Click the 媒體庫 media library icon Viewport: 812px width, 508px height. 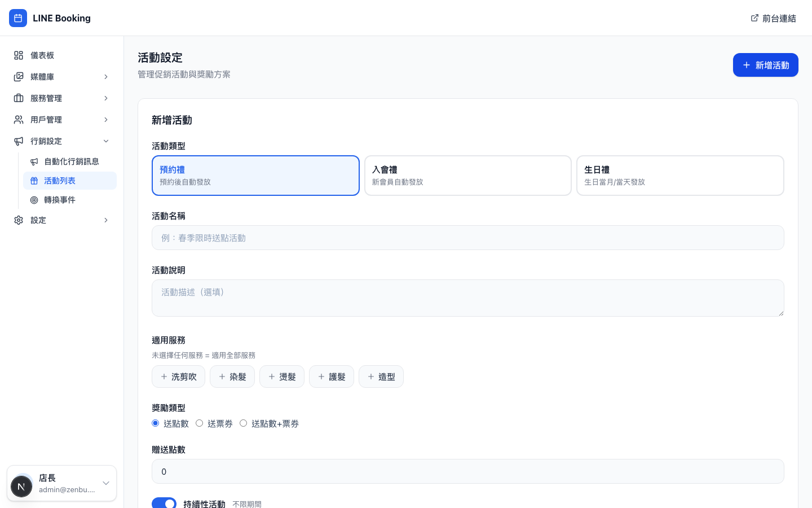coord(18,77)
